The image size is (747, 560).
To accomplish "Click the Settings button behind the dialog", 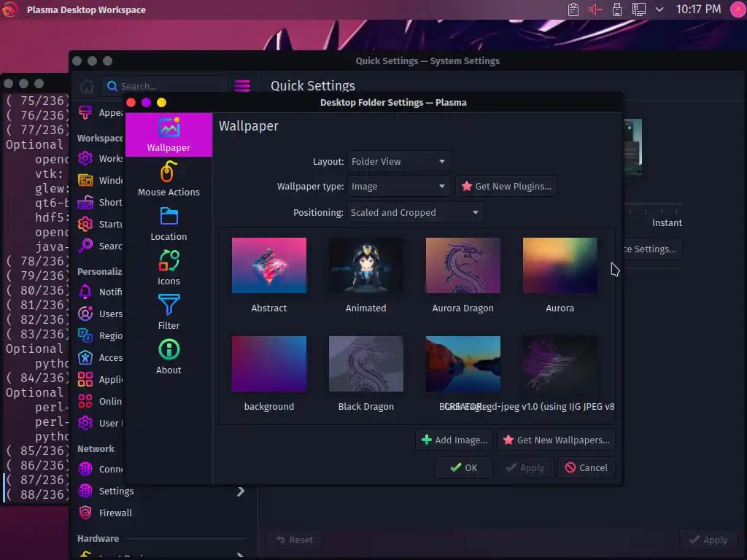I will [x=652, y=249].
